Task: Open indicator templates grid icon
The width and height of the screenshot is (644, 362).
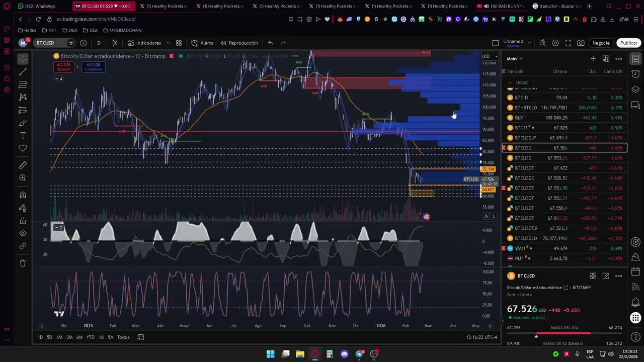Action: [179, 43]
